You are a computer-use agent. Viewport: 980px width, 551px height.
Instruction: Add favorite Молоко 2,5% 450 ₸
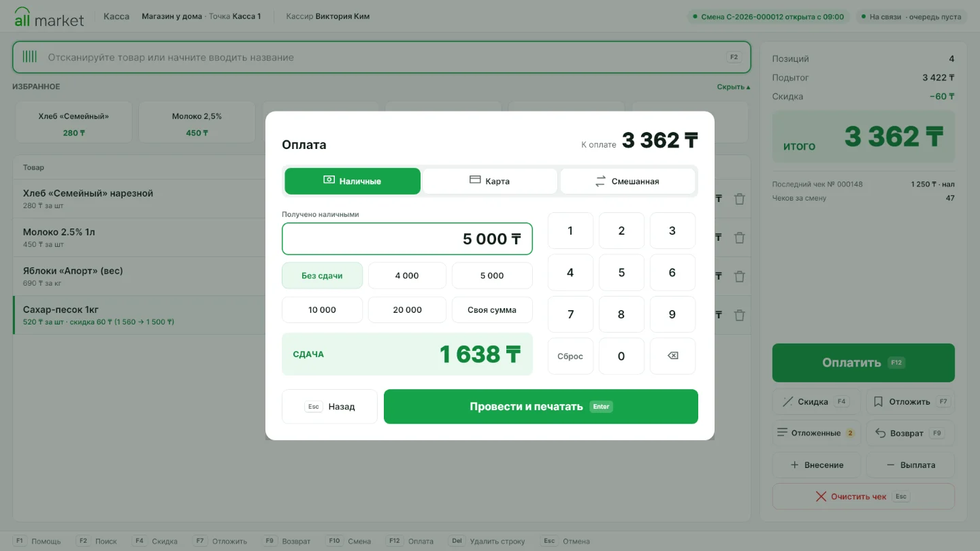click(197, 122)
